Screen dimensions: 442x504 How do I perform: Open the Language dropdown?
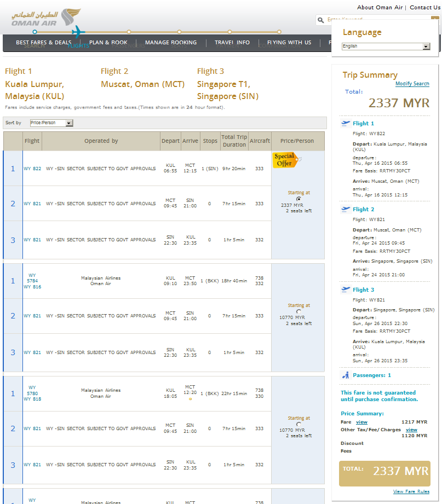coord(386,47)
